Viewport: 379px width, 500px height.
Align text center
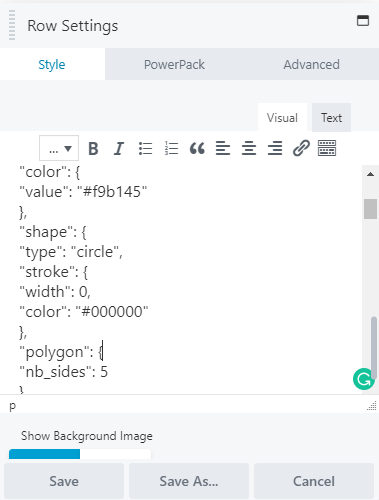(249, 148)
